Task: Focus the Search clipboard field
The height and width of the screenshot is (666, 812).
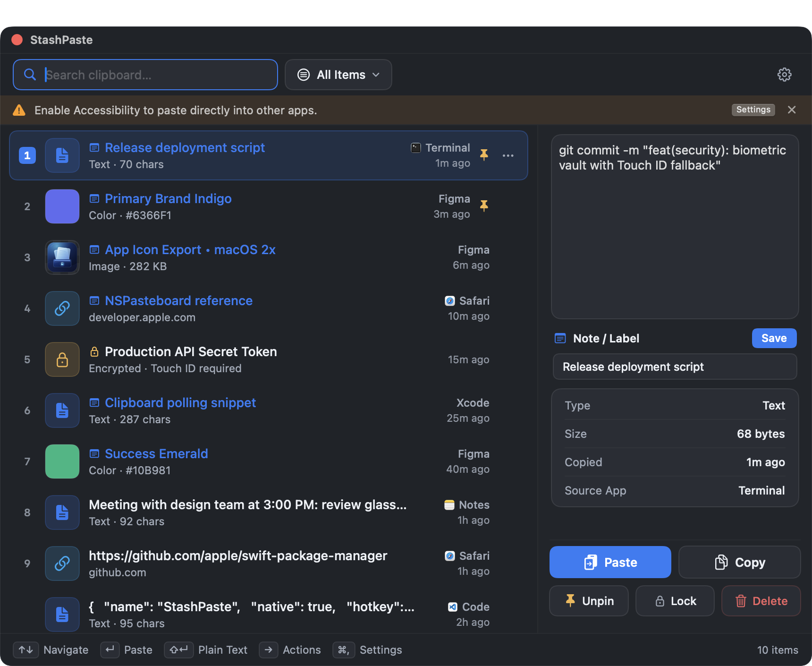Action: click(x=145, y=75)
